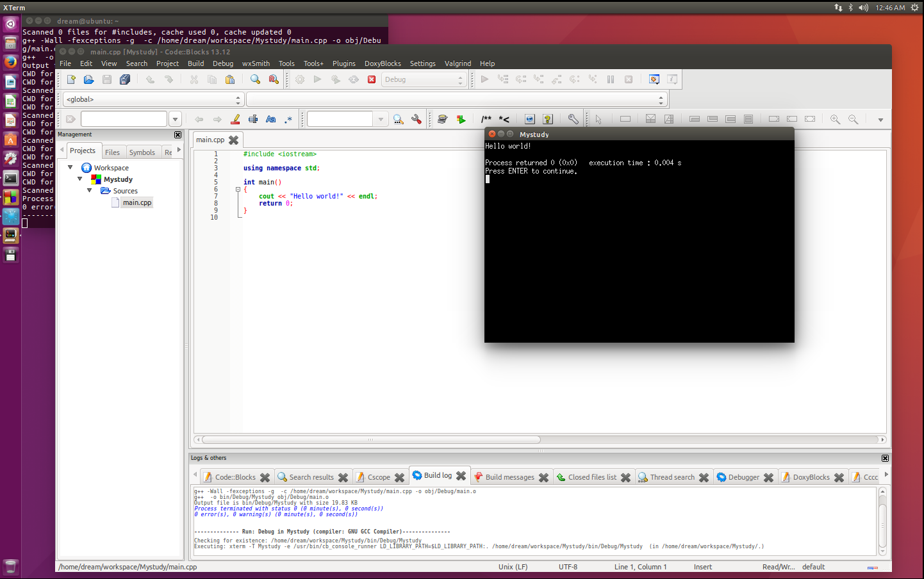Close the Cscope log tab

(x=399, y=478)
